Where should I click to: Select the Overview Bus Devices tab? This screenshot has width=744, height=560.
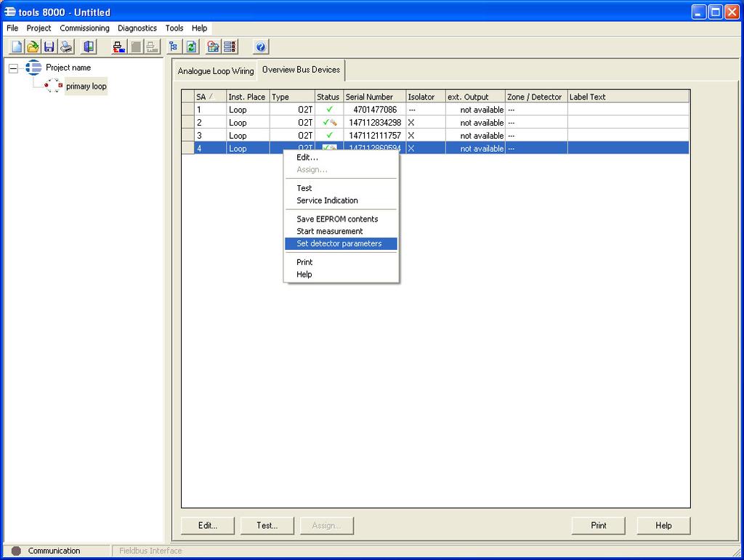301,70
